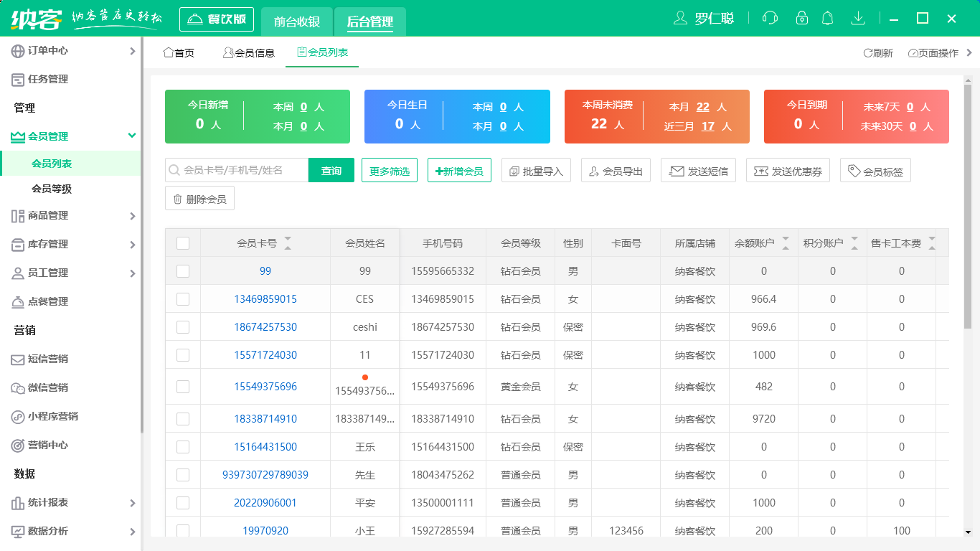Toggle the select-all checkbox in table header

point(183,243)
